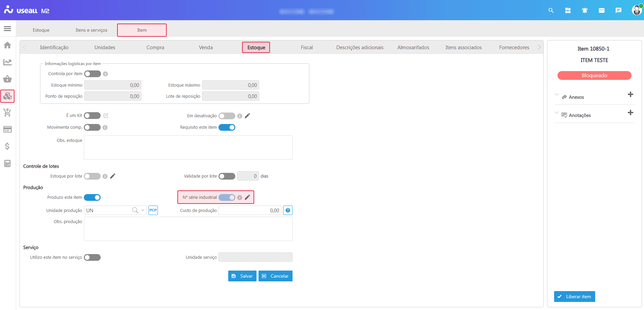Image resolution: width=644 pixels, height=310 pixels.
Task: Turn off Produzo este item switch
Action: pyautogui.click(x=92, y=197)
